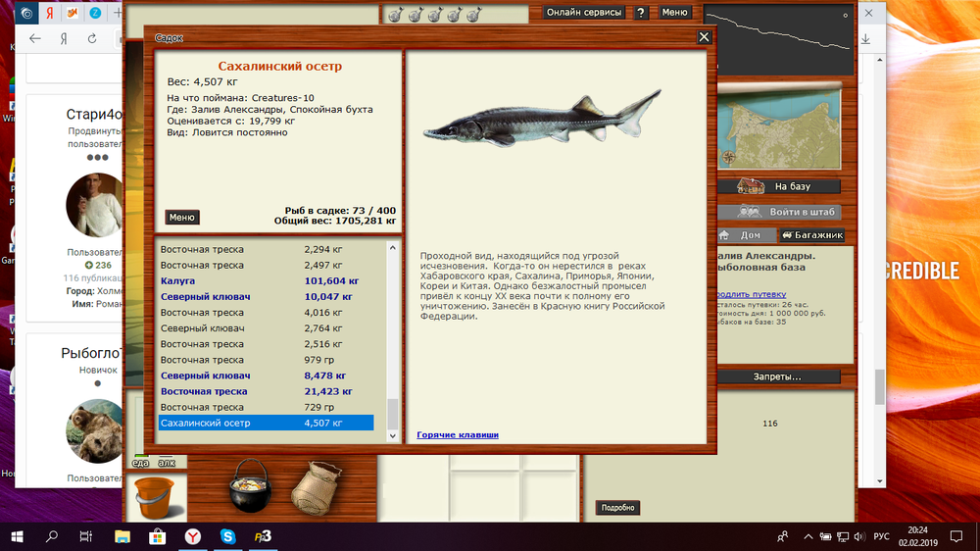Open the notification center icon

coord(956,536)
